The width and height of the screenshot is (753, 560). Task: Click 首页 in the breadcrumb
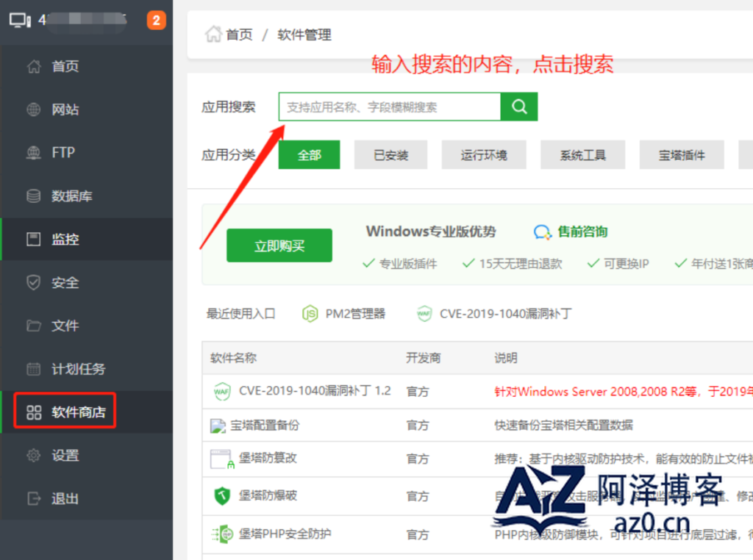pyautogui.click(x=239, y=35)
